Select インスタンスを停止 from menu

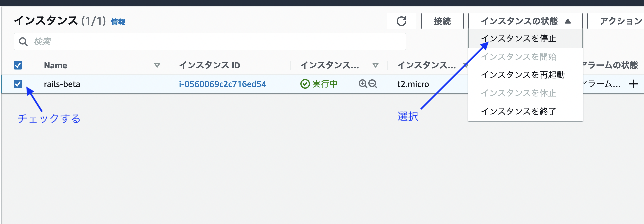(518, 39)
